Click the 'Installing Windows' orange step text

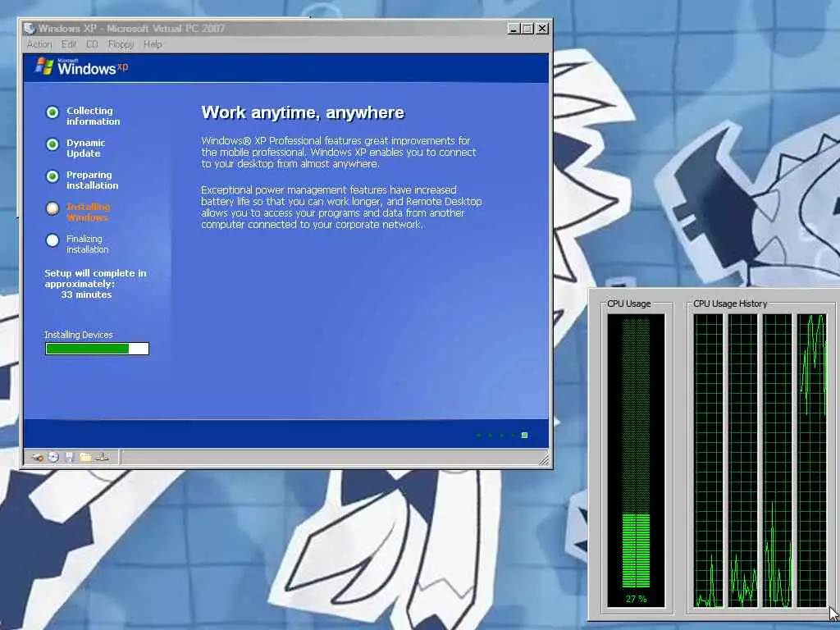coord(88,212)
